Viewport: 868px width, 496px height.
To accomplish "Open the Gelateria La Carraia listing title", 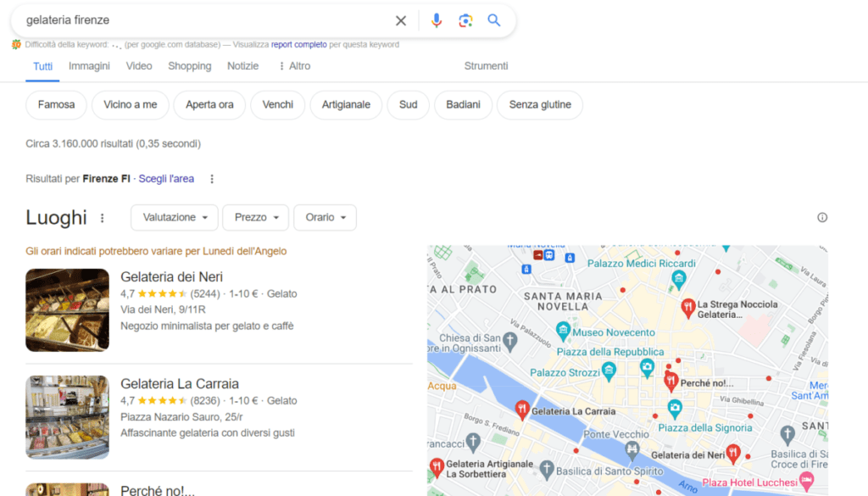I will pos(180,383).
